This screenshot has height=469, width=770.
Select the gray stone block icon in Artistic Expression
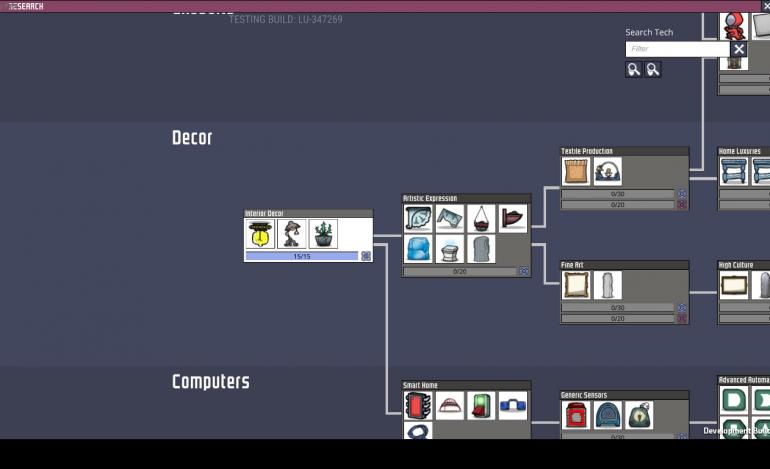click(481, 248)
